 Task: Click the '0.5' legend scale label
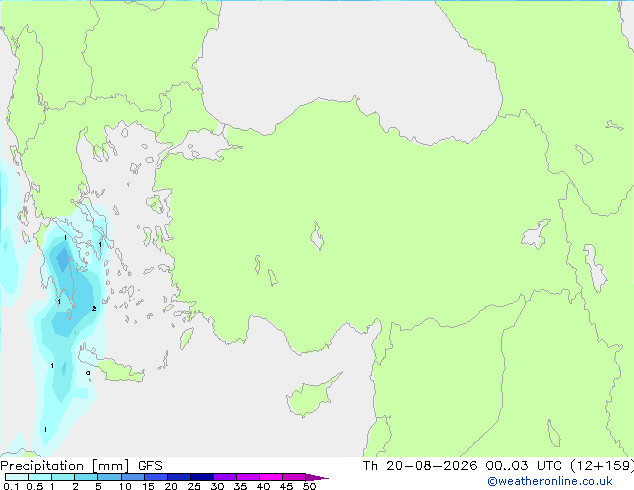click(35, 486)
